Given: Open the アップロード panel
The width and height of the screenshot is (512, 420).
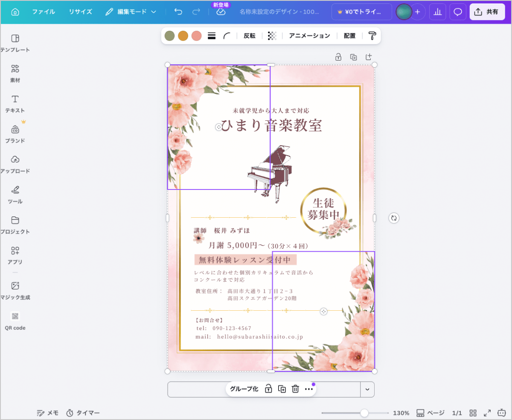Looking at the screenshot, I should [x=15, y=163].
